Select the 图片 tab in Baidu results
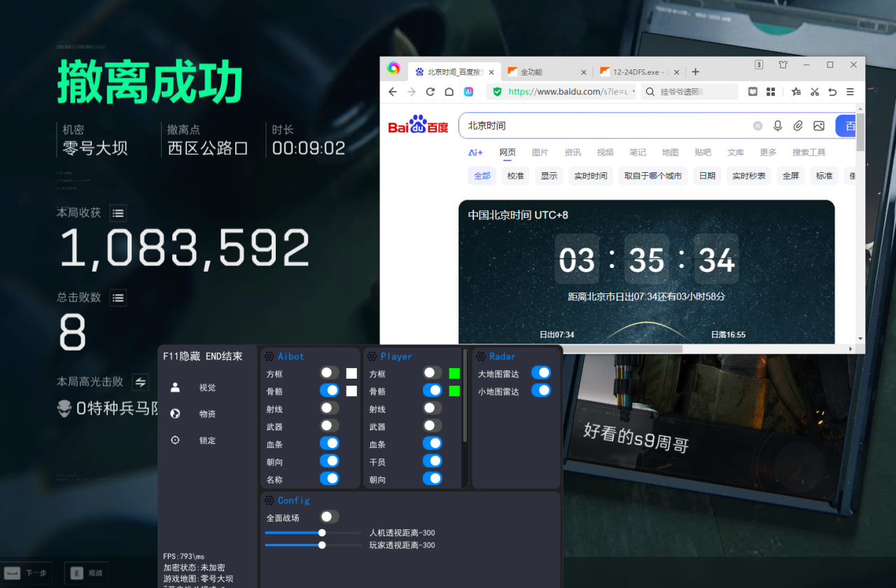This screenshot has width=896, height=588. [540, 151]
